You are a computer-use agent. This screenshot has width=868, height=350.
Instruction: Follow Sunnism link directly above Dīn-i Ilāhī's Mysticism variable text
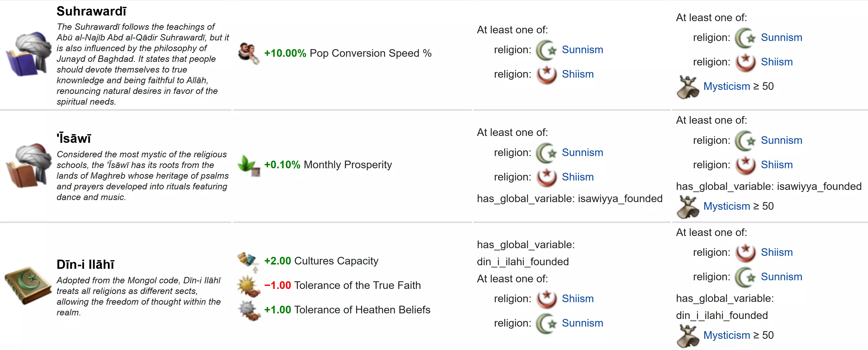[x=781, y=277]
